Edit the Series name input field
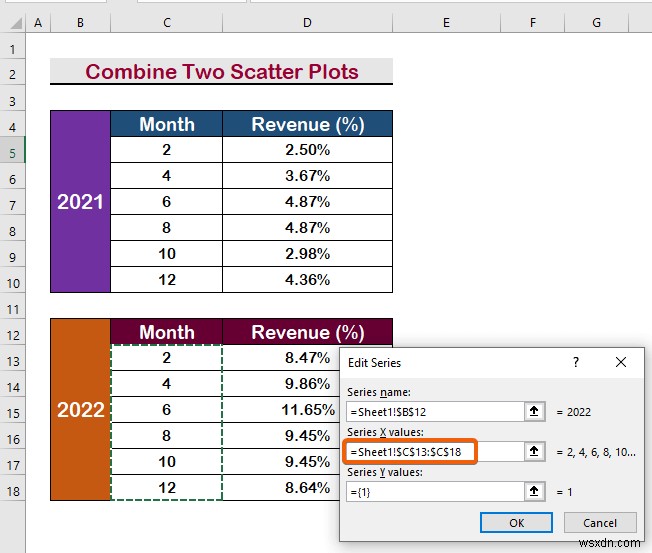 435,412
